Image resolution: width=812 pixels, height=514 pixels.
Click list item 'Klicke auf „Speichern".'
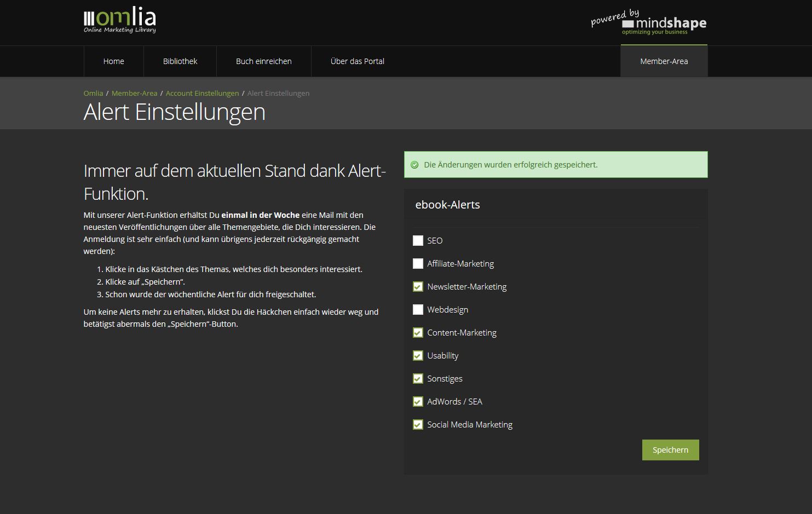[x=145, y=282]
